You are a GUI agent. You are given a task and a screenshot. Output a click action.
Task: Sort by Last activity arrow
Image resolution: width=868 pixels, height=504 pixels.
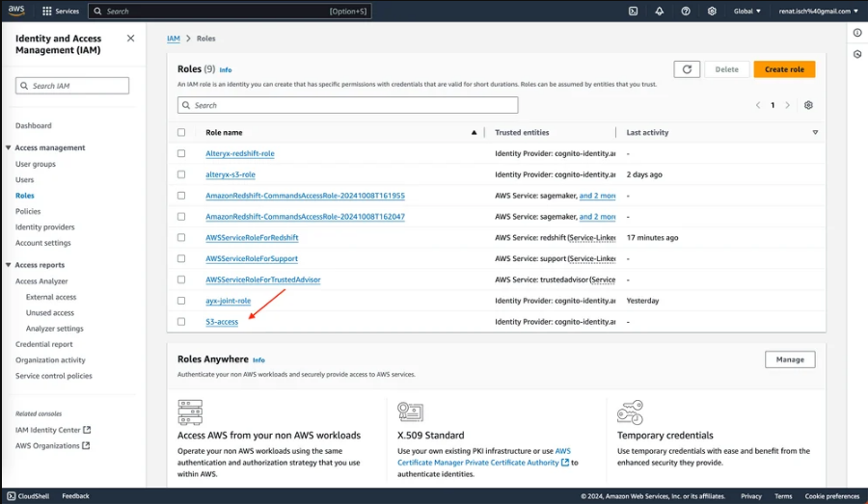[815, 132]
